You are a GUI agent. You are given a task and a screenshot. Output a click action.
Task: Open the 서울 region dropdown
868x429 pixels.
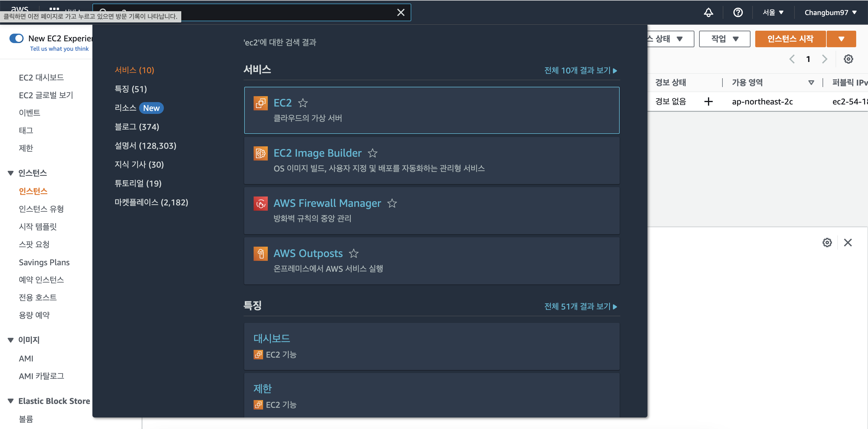[x=773, y=12]
